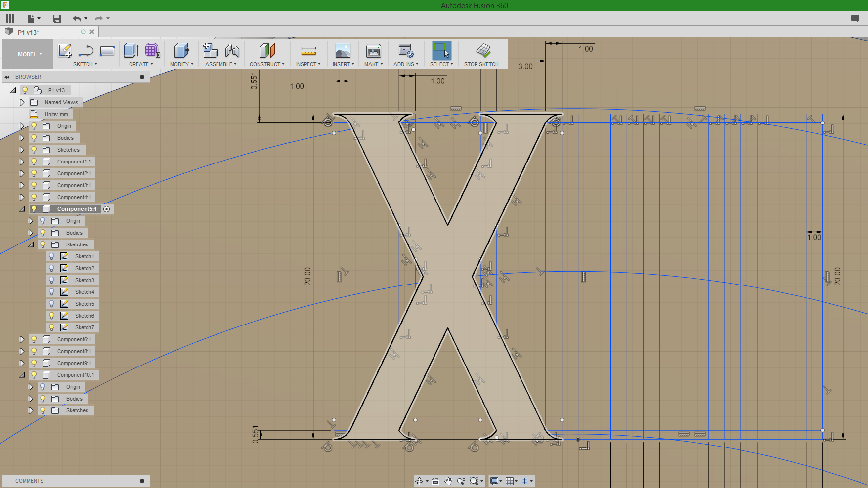The image size is (868, 488).
Task: Click the Look At icon
Action: 435,481
